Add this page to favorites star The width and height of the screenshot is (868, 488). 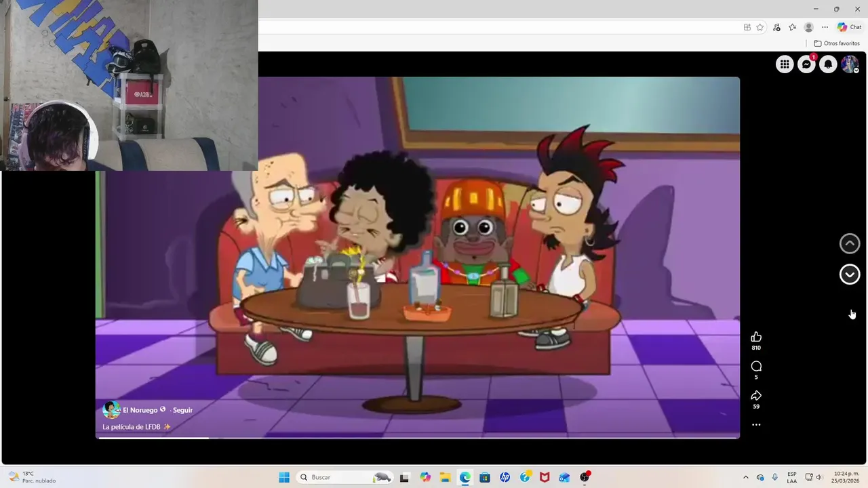coord(760,27)
